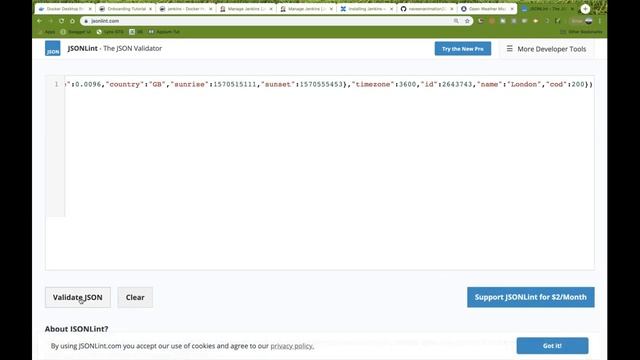The height and width of the screenshot is (360, 640).
Task: Open the privacy policy link
Action: (x=292, y=346)
